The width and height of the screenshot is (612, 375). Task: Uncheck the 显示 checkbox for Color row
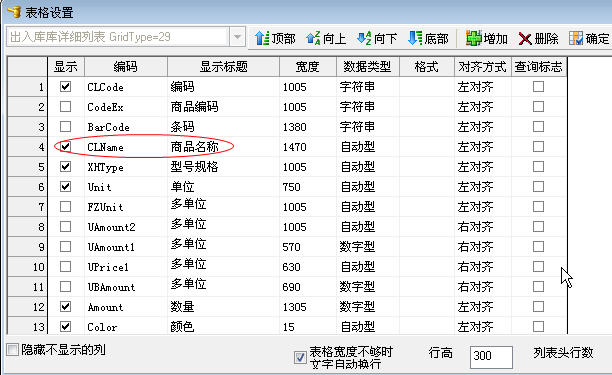(66, 326)
